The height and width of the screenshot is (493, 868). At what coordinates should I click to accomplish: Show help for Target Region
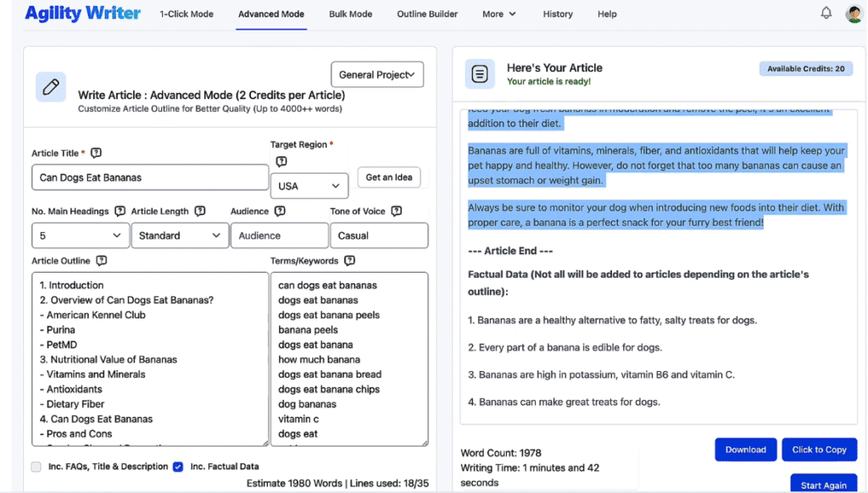(281, 162)
